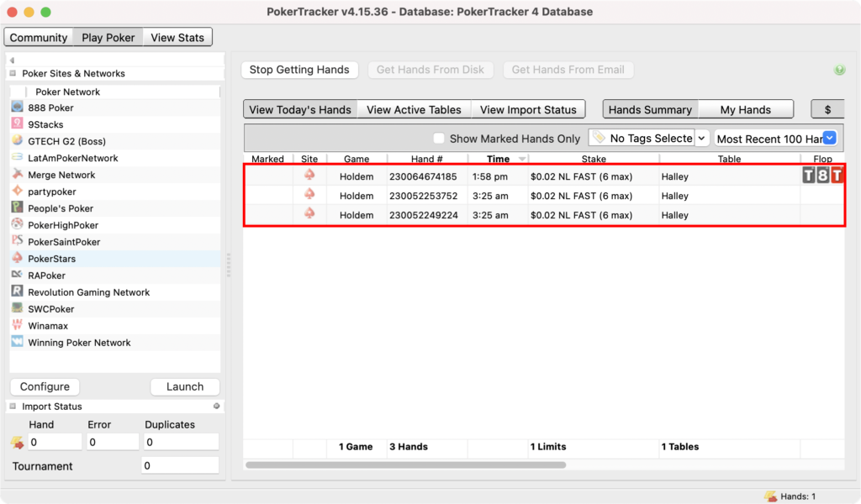
Task: Click the Table column header
Action: click(x=729, y=159)
